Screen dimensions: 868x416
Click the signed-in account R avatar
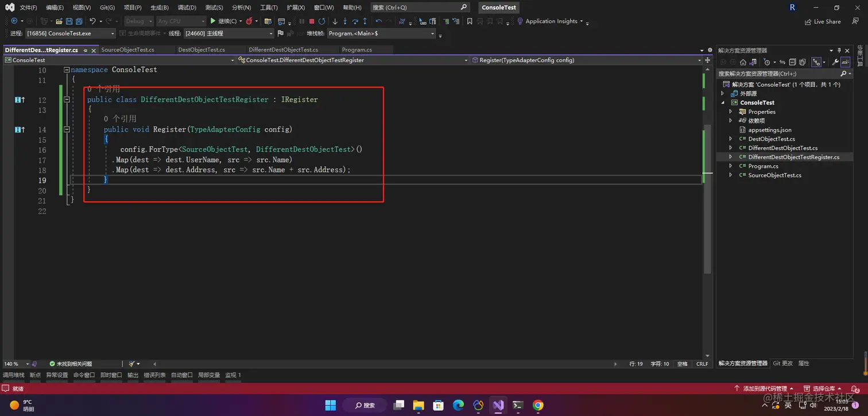coord(792,7)
